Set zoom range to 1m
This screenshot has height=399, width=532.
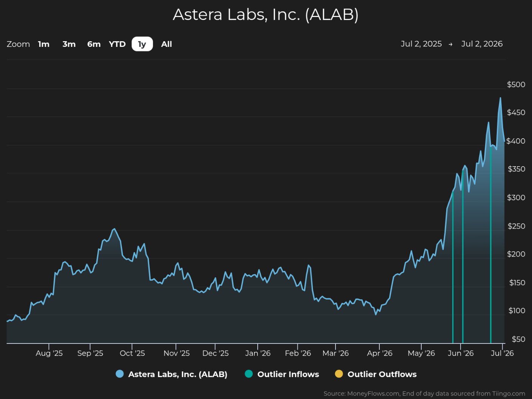tap(44, 44)
